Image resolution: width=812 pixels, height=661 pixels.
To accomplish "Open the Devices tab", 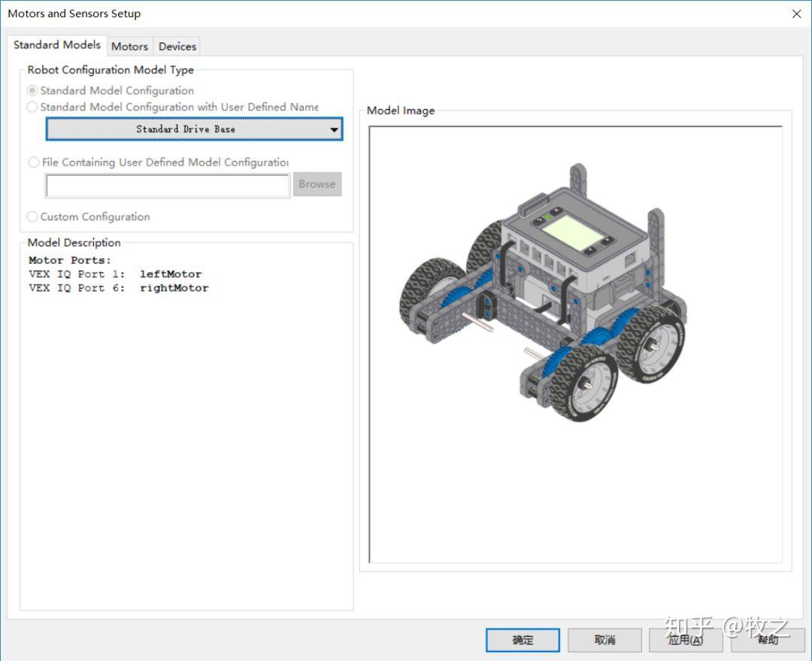I will 177,47.
